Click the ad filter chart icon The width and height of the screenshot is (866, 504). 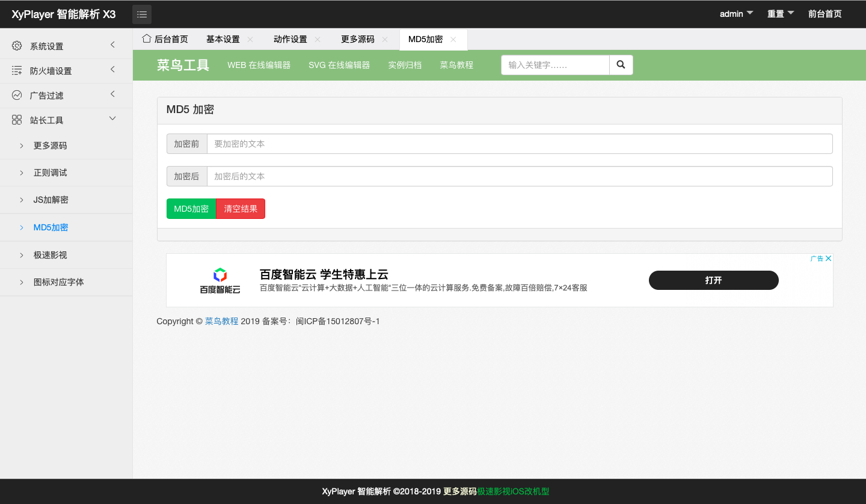coord(17,95)
